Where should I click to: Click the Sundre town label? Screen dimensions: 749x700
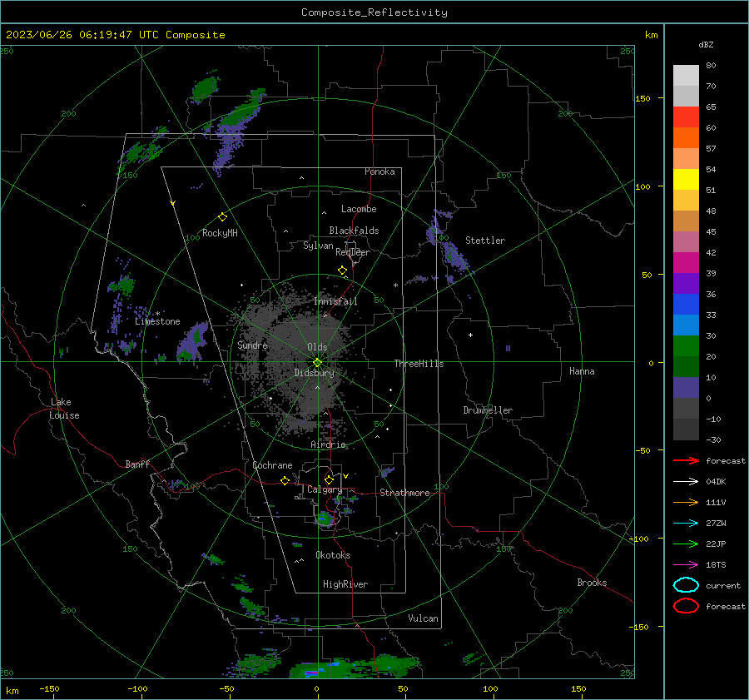(252, 345)
